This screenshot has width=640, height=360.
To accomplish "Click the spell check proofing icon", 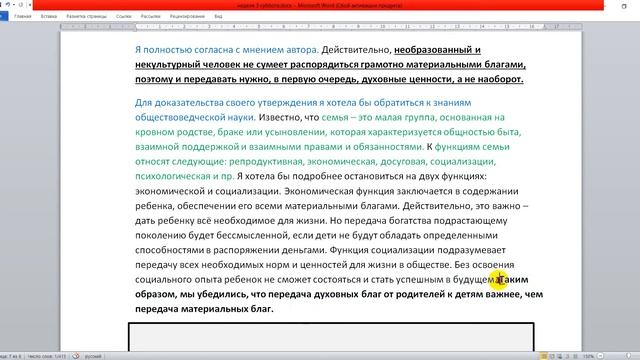I will pos(76,356).
